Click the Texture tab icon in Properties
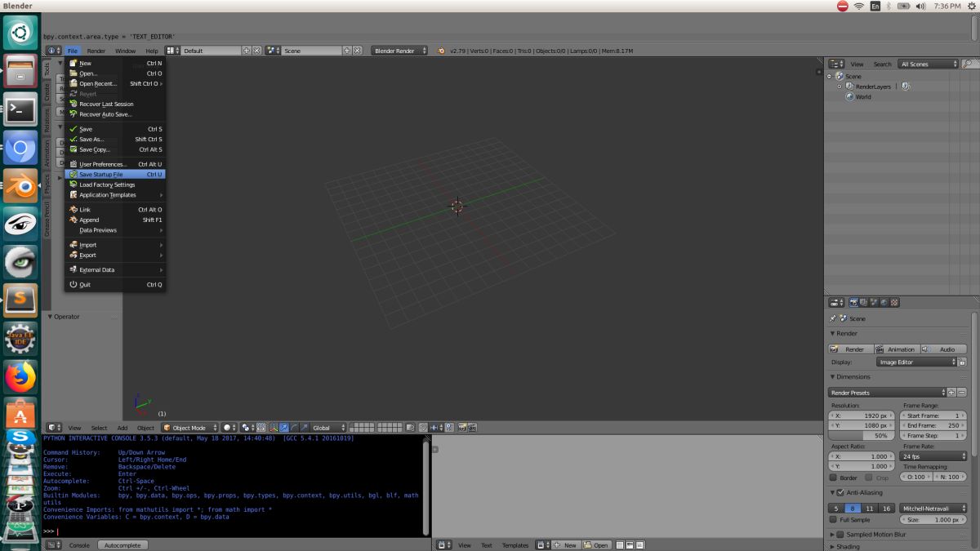Viewport: 980px width, 551px height. point(894,303)
